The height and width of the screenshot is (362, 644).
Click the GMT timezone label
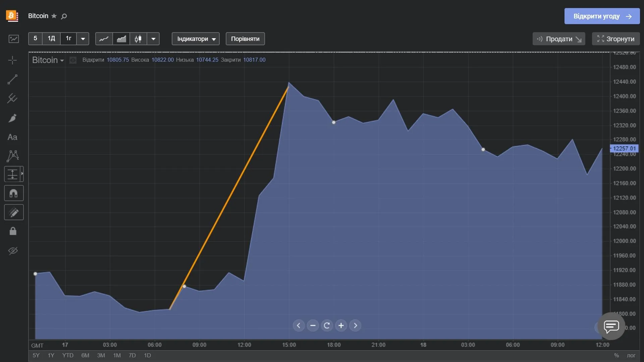click(x=37, y=345)
